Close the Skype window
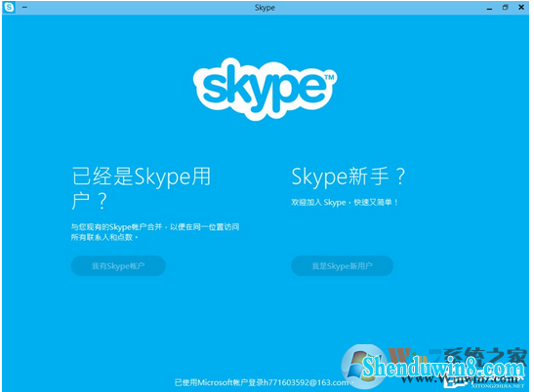The width and height of the screenshot is (534, 392). pyautogui.click(x=521, y=7)
